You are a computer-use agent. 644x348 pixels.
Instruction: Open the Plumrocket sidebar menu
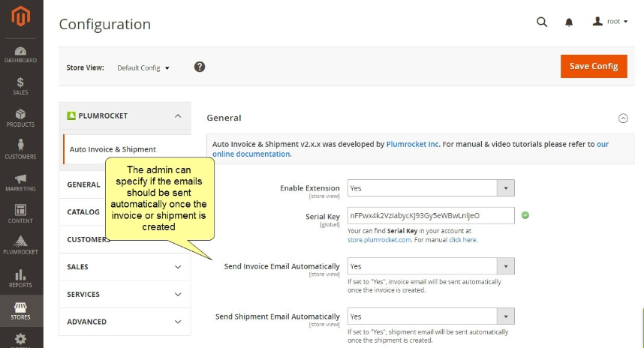[x=20, y=245]
